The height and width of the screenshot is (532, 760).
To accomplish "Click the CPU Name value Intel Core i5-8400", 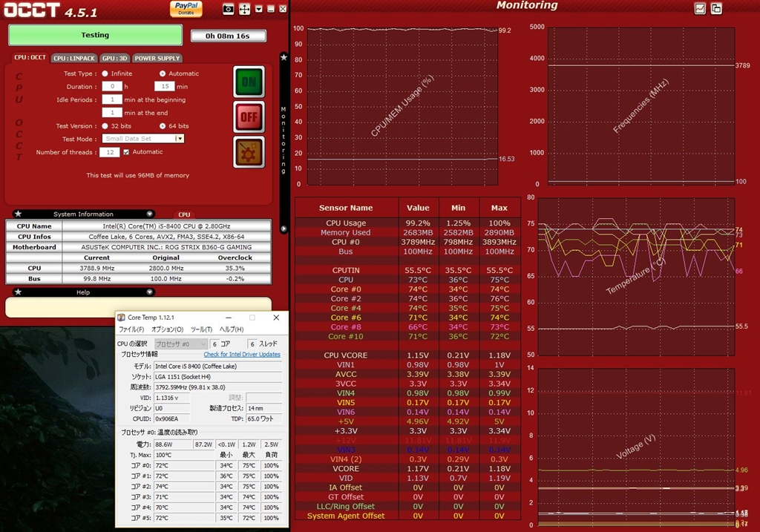I will (166, 226).
